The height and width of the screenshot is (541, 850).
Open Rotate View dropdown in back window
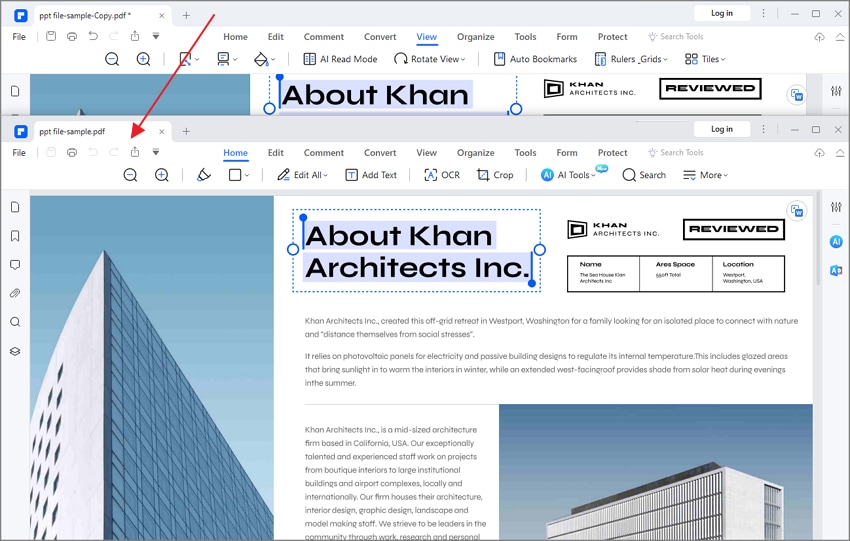tap(430, 59)
